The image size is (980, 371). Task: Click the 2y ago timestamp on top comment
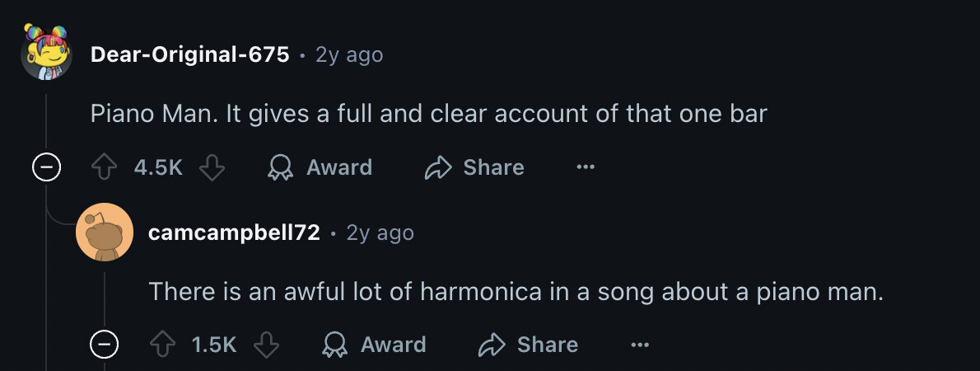(349, 55)
